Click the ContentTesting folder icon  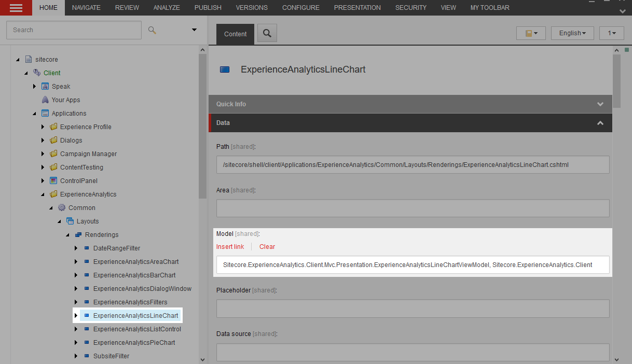pyautogui.click(x=53, y=167)
